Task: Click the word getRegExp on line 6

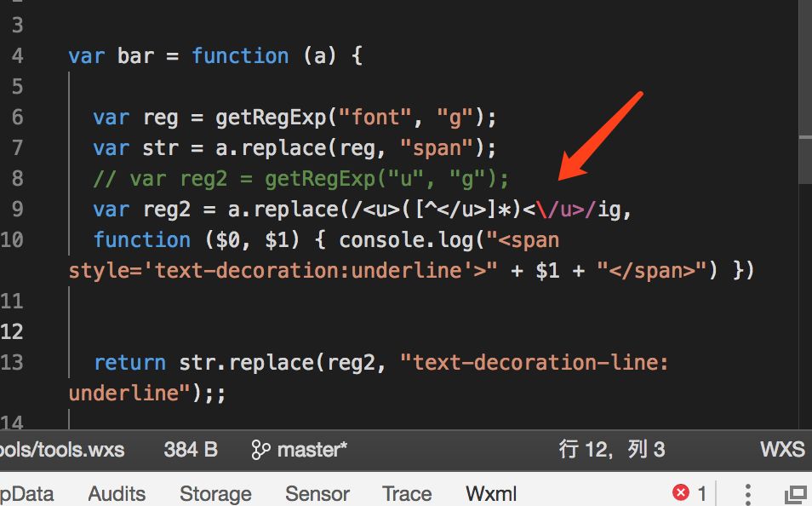Action: point(271,118)
